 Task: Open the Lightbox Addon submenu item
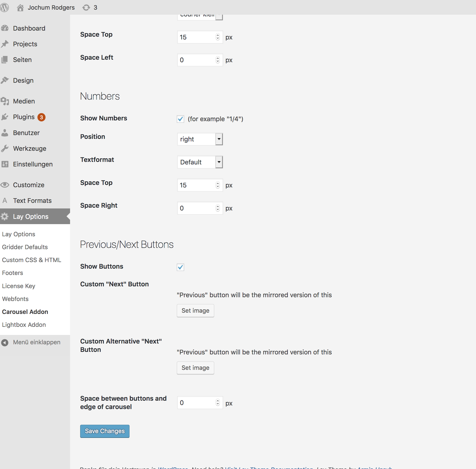pyautogui.click(x=24, y=325)
